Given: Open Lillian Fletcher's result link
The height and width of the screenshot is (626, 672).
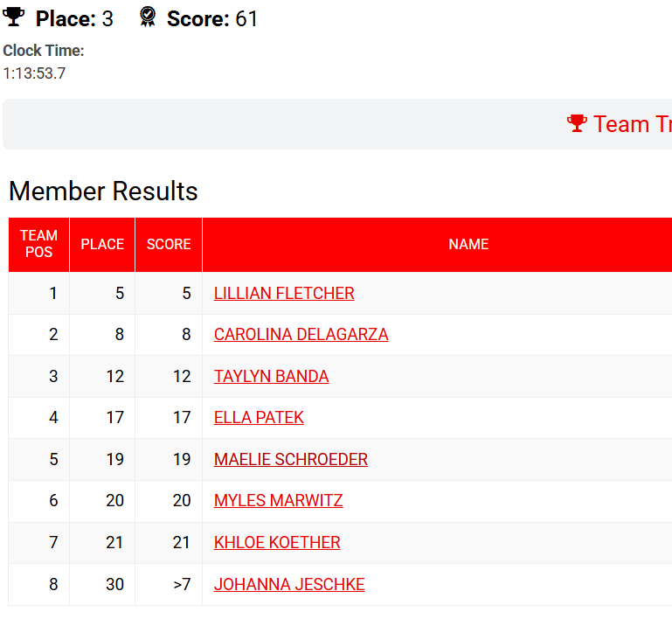Looking at the screenshot, I should (284, 293).
